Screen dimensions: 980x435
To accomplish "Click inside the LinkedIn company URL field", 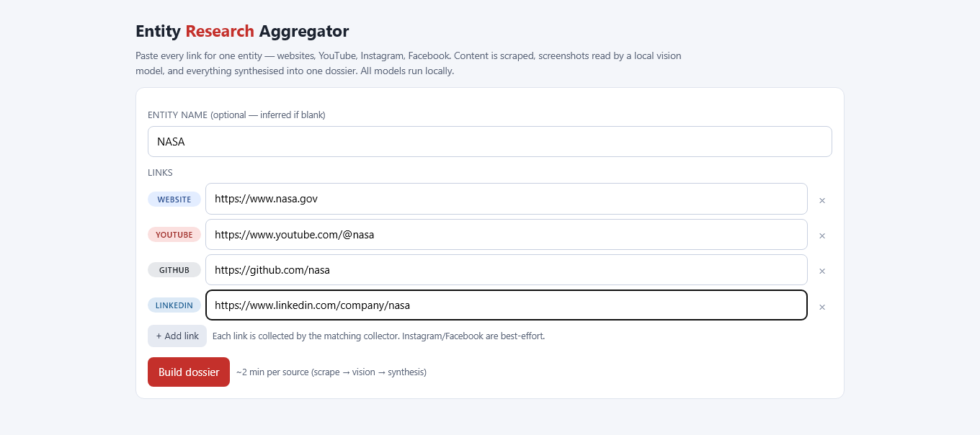I will [x=507, y=305].
